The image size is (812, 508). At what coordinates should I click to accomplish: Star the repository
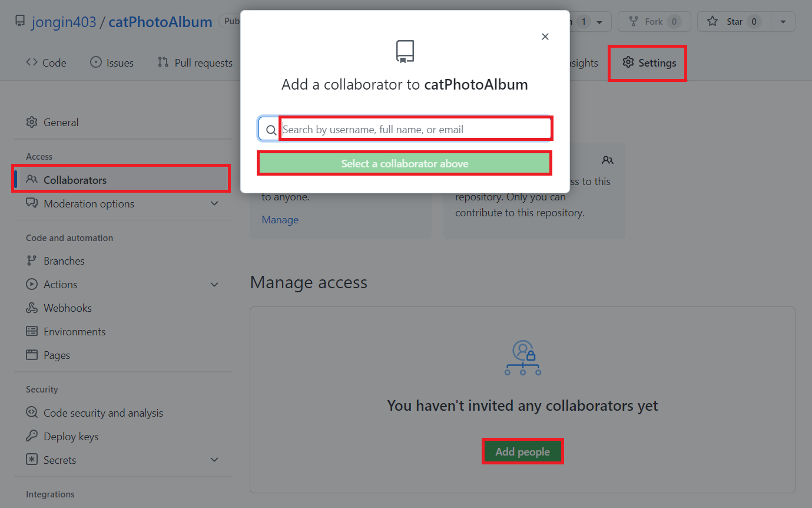[734, 21]
